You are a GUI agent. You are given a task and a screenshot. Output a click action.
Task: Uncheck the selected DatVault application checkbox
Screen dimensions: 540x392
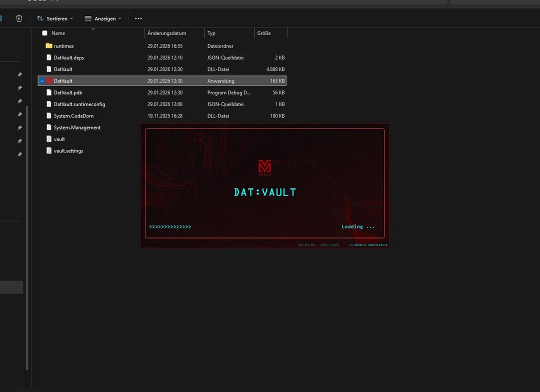[42, 81]
